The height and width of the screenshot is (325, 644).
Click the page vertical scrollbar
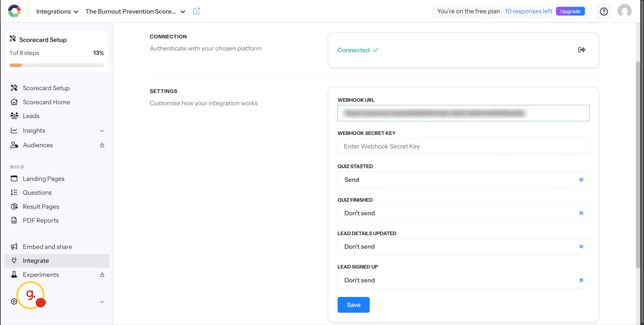coord(638,165)
